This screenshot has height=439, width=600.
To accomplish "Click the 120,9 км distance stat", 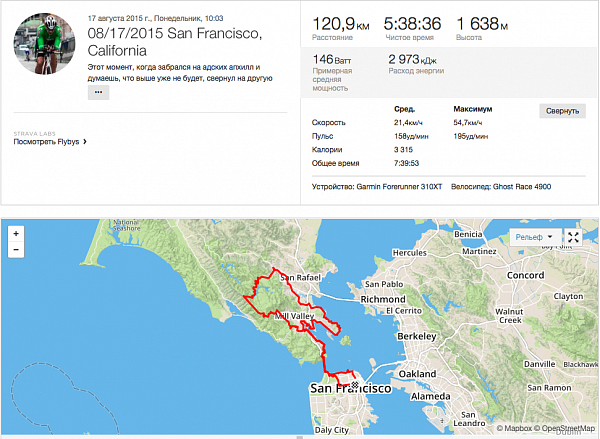I will (341, 24).
